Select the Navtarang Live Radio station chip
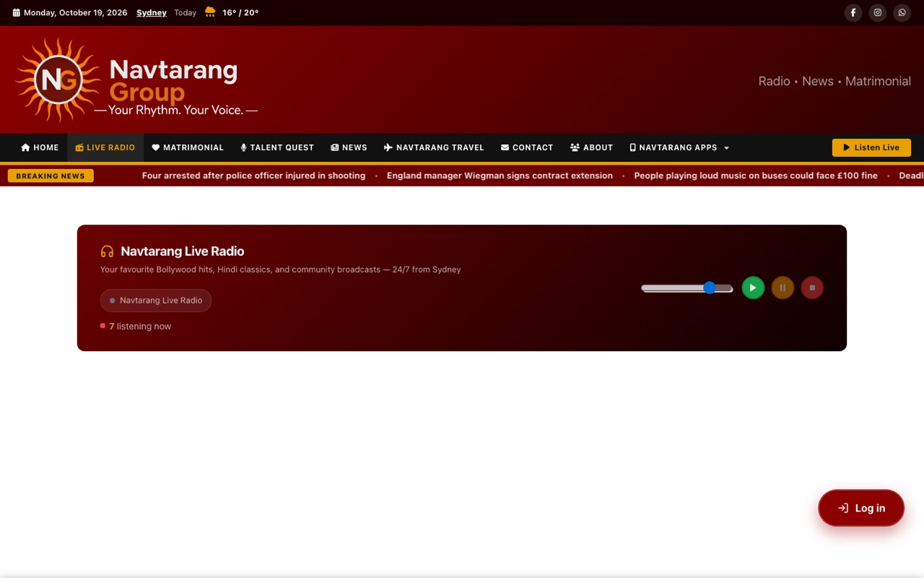 pyautogui.click(x=156, y=301)
